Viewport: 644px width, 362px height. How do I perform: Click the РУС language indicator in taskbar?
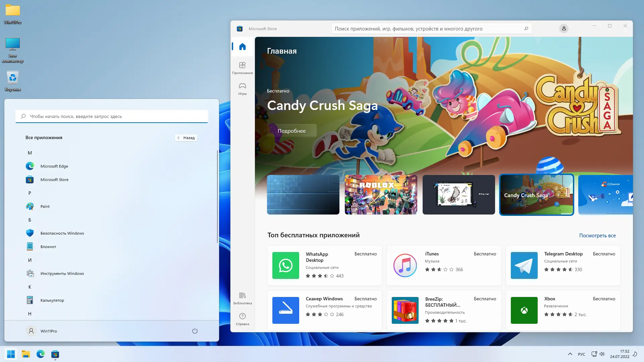[581, 354]
